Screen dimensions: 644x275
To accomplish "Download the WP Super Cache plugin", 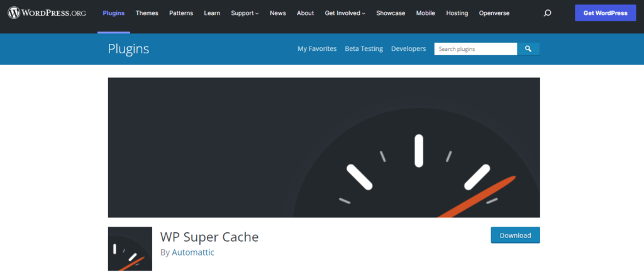I will coord(516,235).
